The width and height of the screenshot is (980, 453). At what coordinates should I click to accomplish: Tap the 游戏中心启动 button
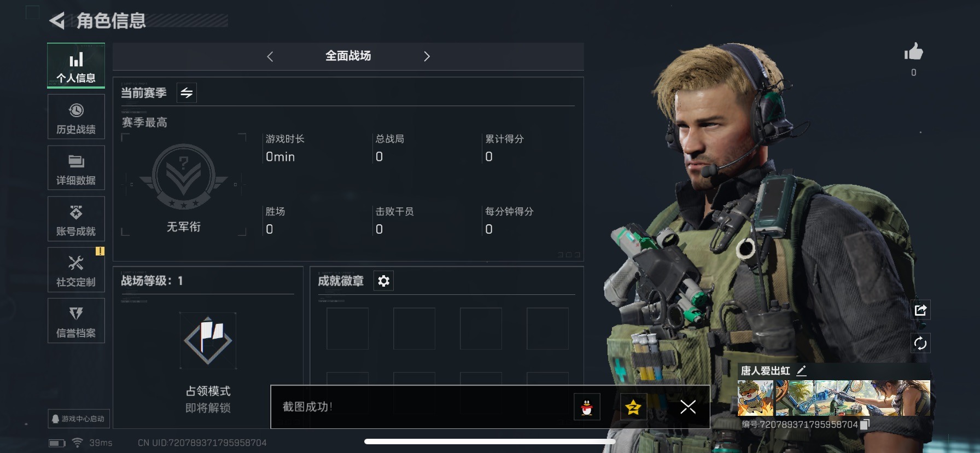point(79,419)
